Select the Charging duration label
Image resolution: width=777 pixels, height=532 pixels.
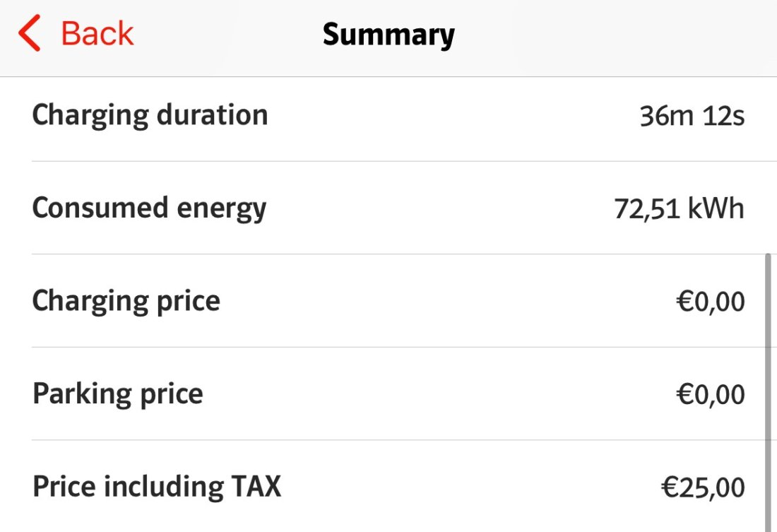pyautogui.click(x=150, y=115)
